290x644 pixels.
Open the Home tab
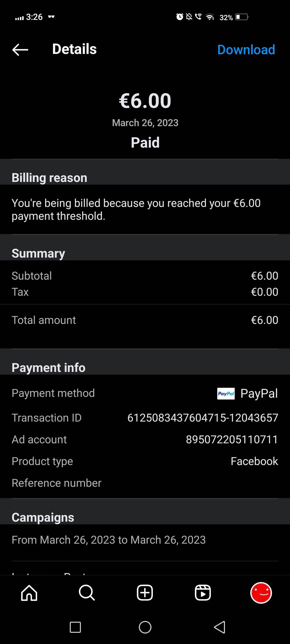(x=29, y=593)
